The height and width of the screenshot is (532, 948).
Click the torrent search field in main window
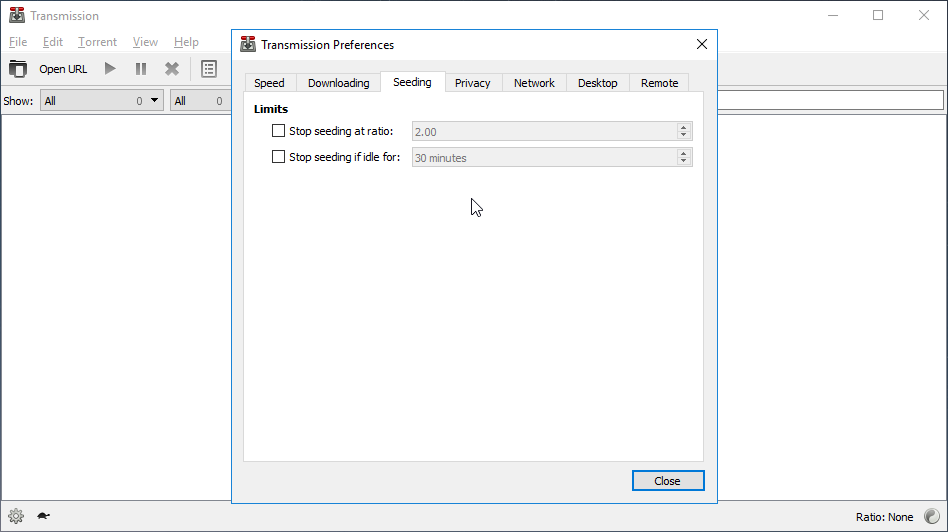[x=830, y=100]
